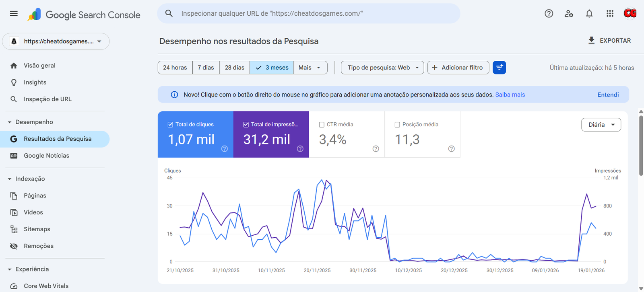Open the hamburger main menu
Screen dimensions: 644x292
coord(14,14)
